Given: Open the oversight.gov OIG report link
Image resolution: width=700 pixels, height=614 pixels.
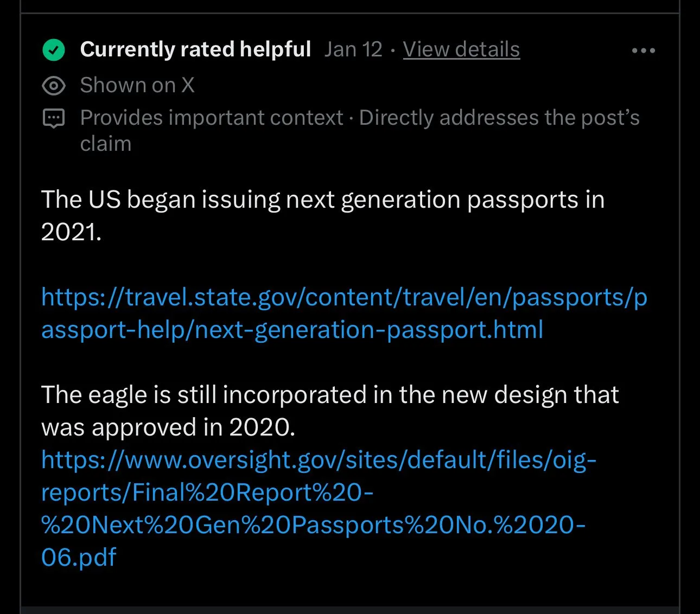Looking at the screenshot, I should (319, 460).
